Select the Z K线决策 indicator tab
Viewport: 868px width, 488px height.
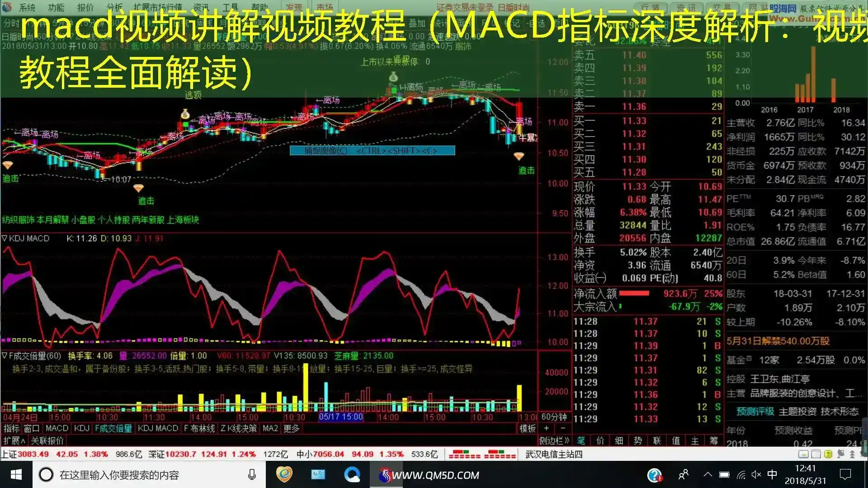point(239,428)
